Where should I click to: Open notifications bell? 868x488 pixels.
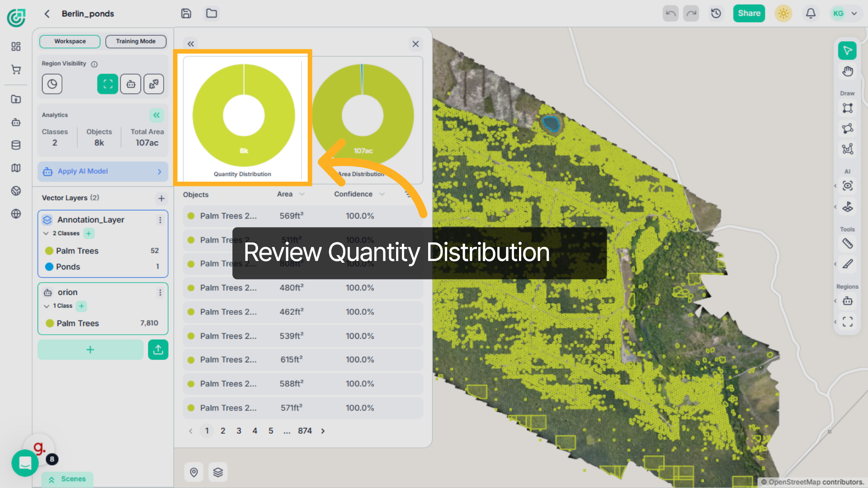coord(811,14)
